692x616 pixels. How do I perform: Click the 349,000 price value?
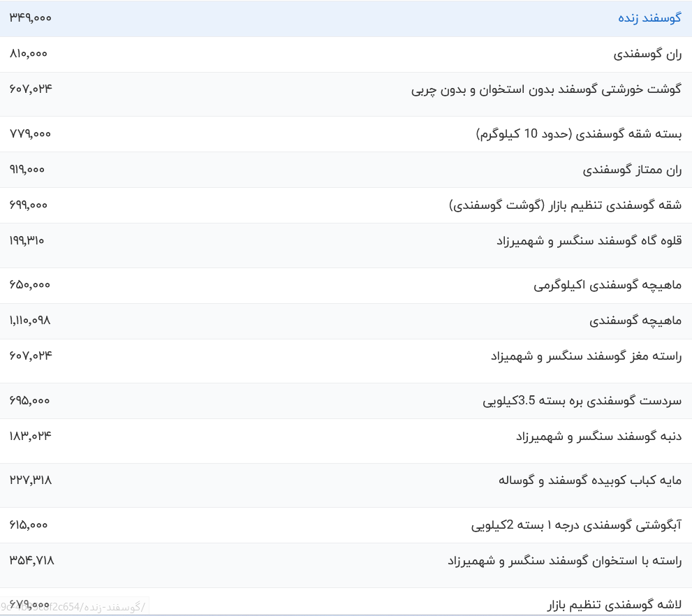coord(29,18)
